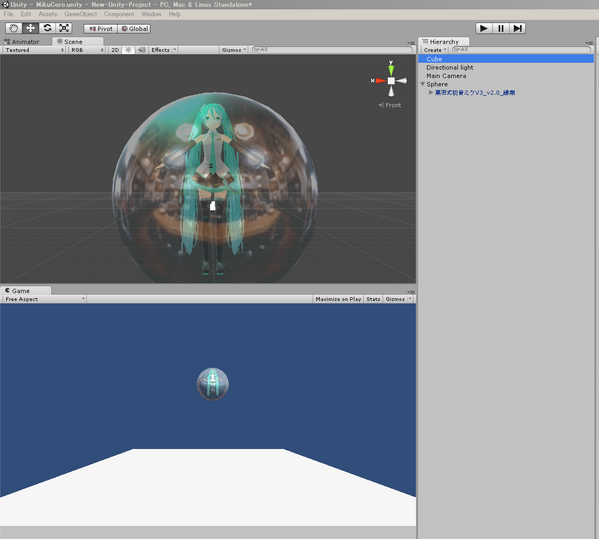Viewport: 599px width, 539px height.
Task: Toggle Game view Gizmos button
Action: (395, 299)
